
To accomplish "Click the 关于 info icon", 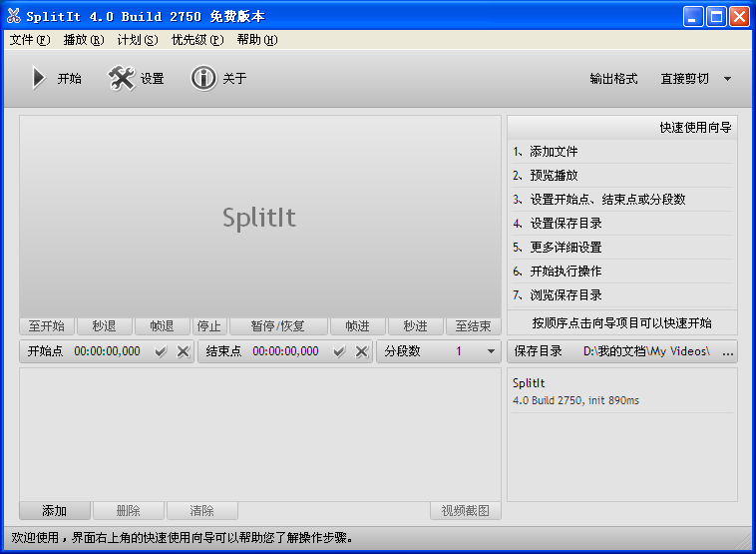I will click(203, 78).
